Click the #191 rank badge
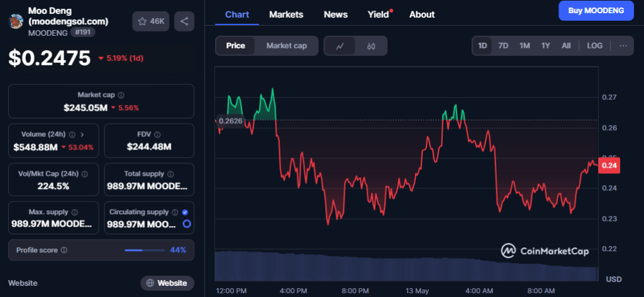The width and height of the screenshot is (644, 297). (82, 33)
